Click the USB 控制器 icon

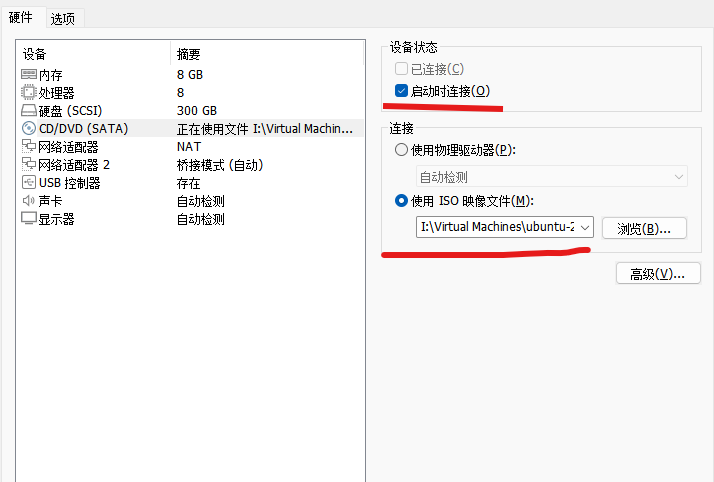click(x=29, y=183)
